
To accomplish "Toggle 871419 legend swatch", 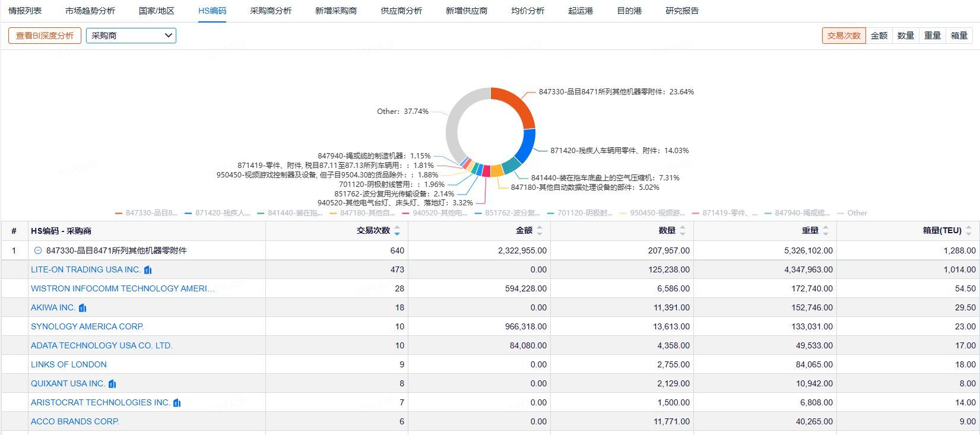I will (695, 213).
